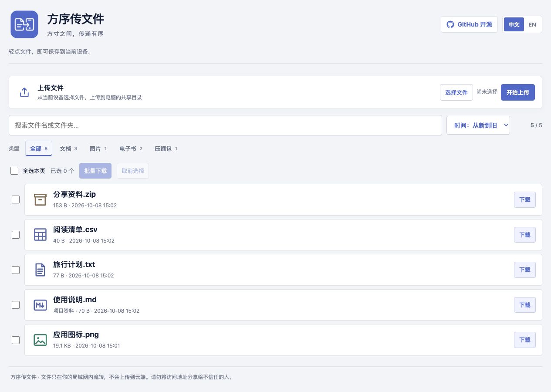Image resolution: width=551 pixels, height=392 pixels.
Task: Open the GitHub 开源 link
Action: click(469, 24)
